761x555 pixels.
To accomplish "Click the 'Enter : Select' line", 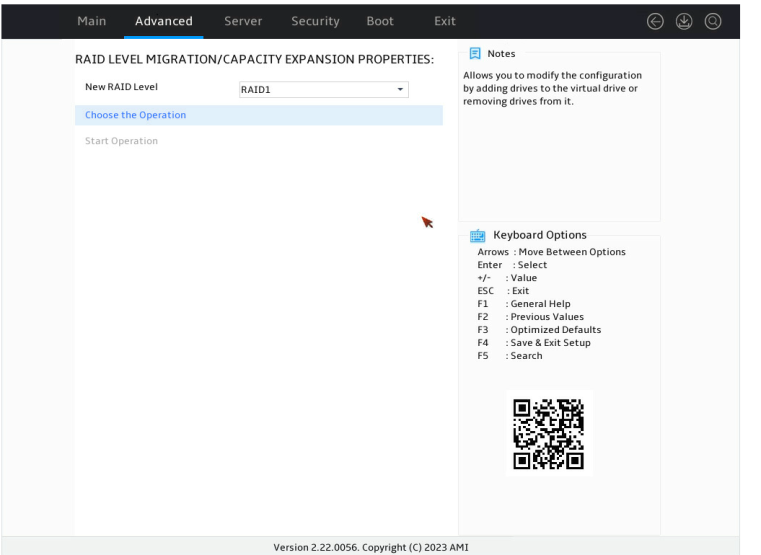I will (512, 265).
